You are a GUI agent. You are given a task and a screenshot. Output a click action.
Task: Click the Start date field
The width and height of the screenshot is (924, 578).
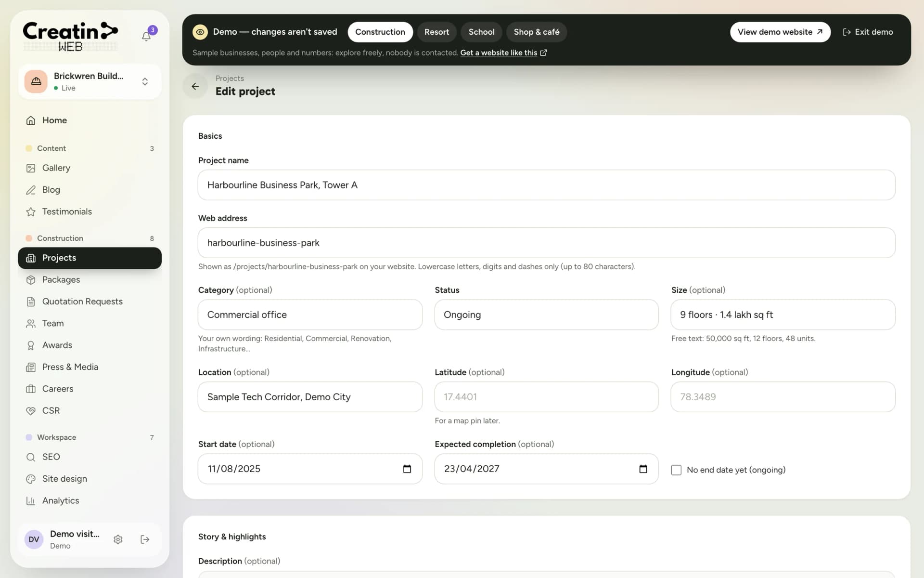(x=310, y=469)
